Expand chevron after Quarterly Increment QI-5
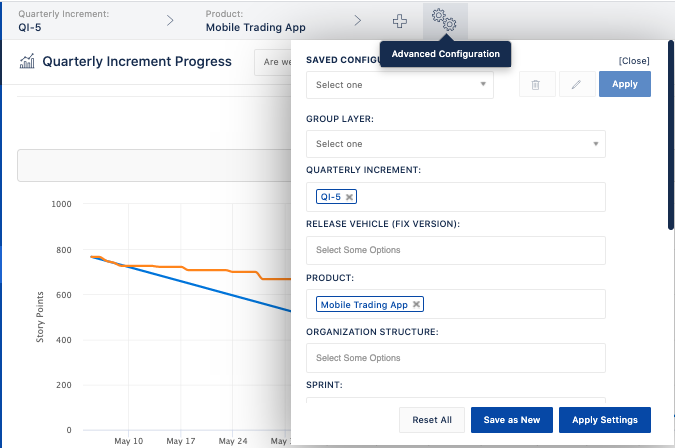Screen dimensions: 675x448 (170, 20)
